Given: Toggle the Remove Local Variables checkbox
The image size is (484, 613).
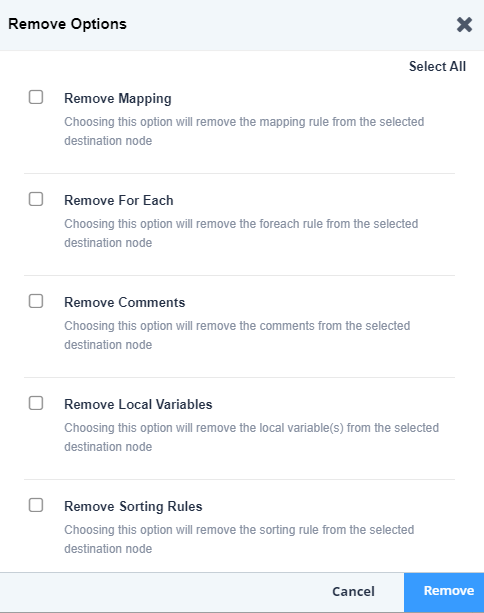Looking at the screenshot, I should pyautogui.click(x=36, y=403).
